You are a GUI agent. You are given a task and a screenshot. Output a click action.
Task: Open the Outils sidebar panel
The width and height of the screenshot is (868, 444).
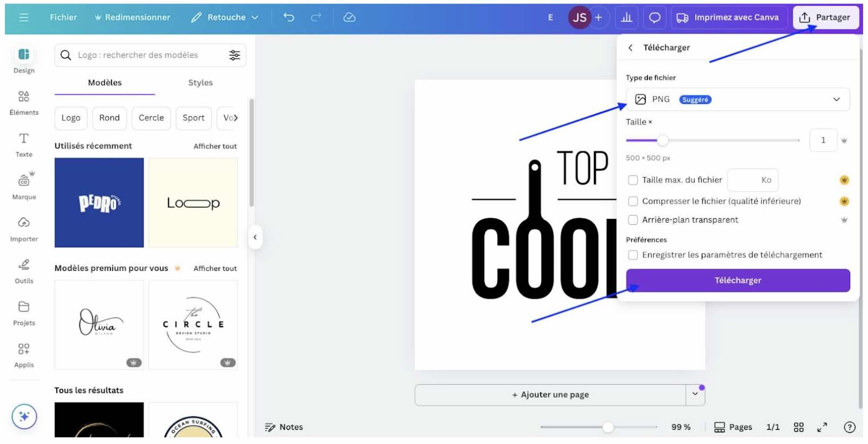(24, 271)
